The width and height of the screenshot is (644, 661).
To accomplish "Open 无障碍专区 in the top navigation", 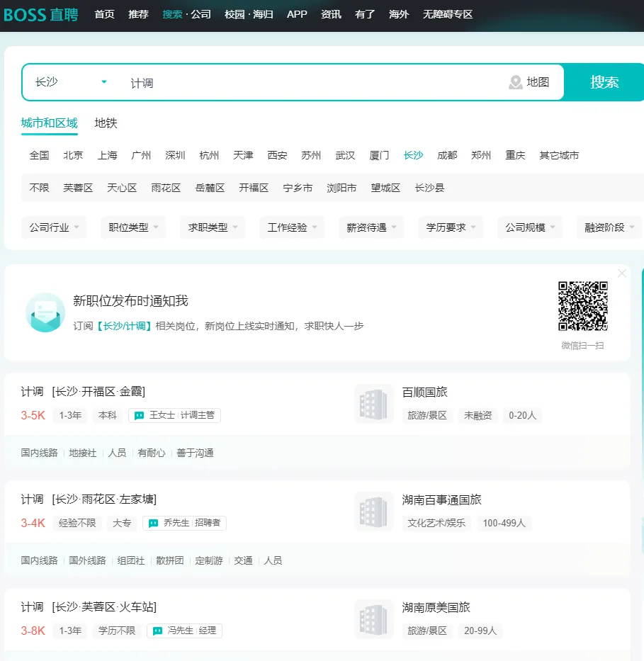I will click(x=448, y=14).
